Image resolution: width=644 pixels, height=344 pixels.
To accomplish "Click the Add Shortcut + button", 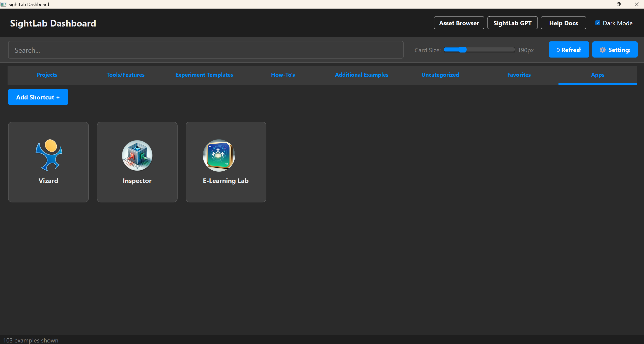I will (38, 97).
